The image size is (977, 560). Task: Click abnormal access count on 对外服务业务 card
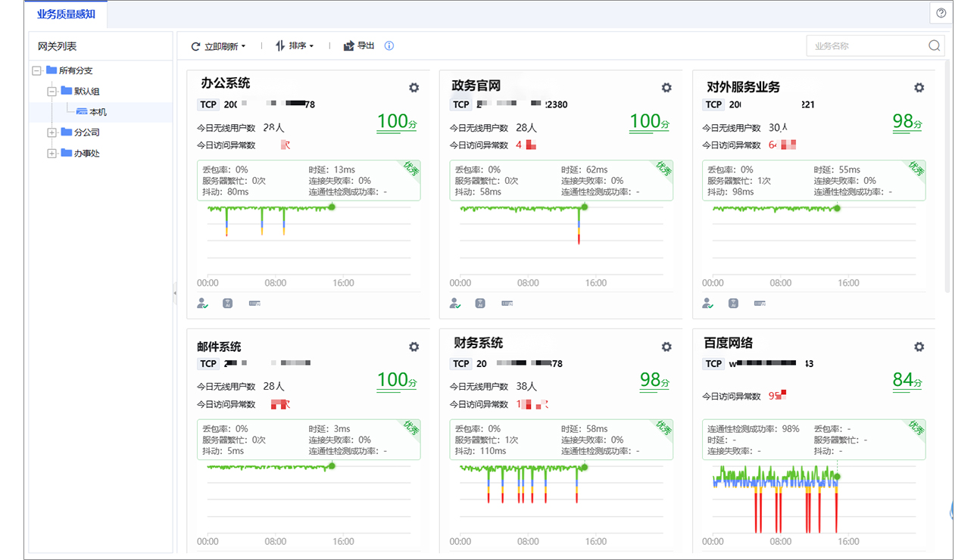pyautogui.click(x=782, y=145)
